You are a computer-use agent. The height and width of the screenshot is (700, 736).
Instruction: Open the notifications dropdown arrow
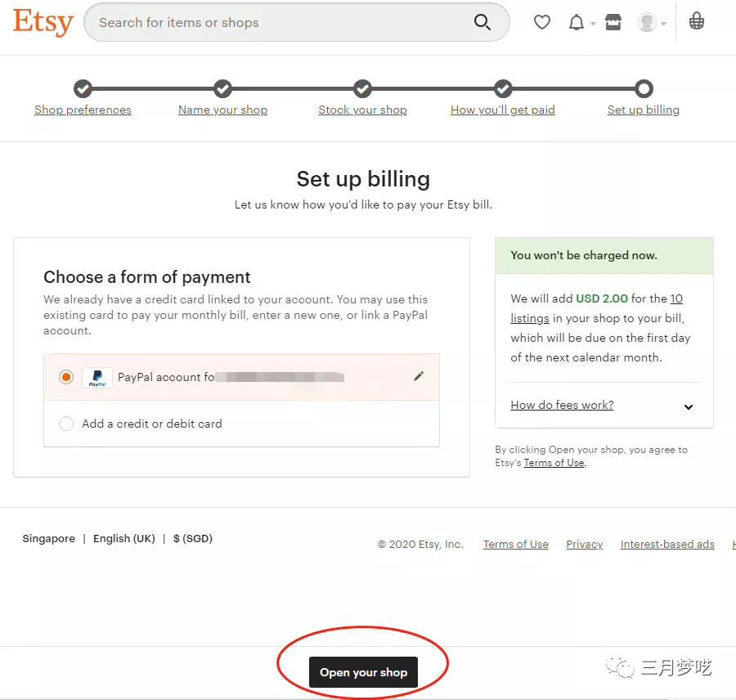[x=593, y=24]
